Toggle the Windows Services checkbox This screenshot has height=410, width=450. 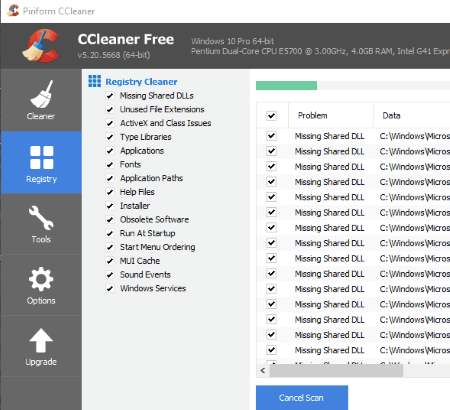(110, 288)
